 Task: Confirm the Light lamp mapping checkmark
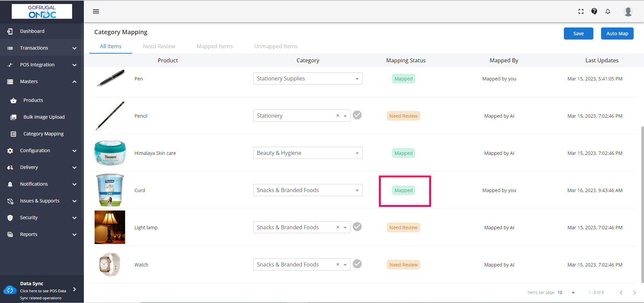tap(358, 227)
